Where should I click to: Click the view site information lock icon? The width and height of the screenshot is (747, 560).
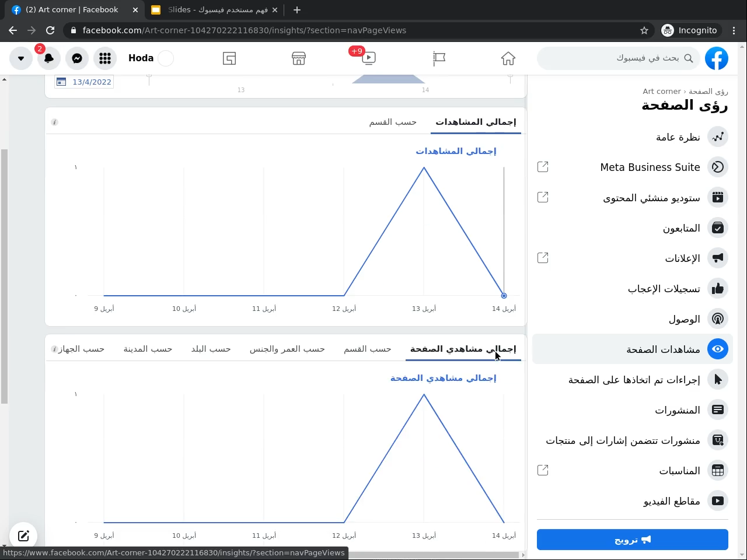click(73, 30)
